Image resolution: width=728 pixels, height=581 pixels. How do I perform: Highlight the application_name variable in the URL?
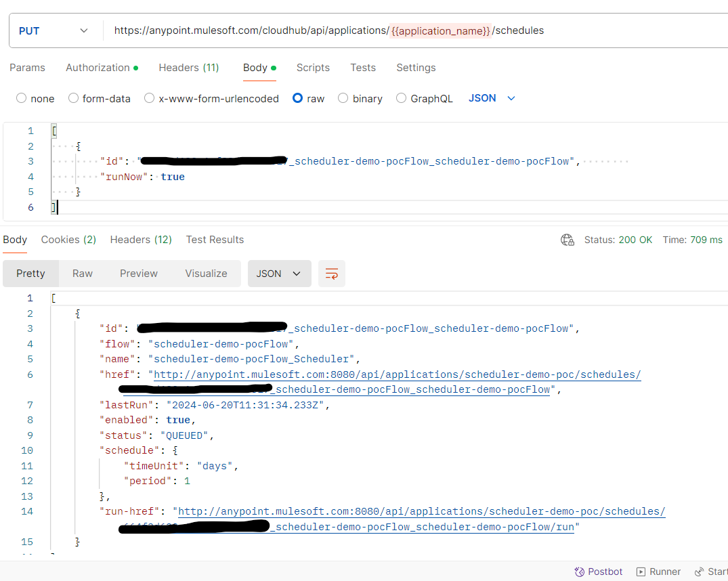(440, 30)
